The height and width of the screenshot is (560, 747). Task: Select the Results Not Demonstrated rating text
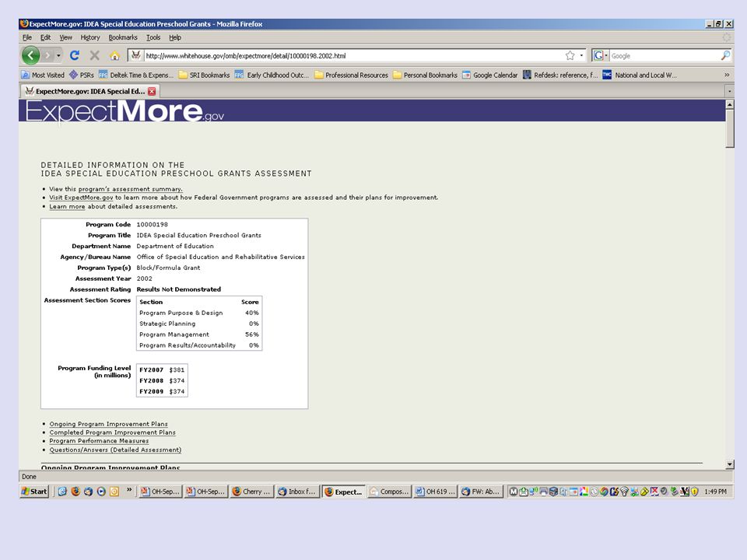[179, 289]
